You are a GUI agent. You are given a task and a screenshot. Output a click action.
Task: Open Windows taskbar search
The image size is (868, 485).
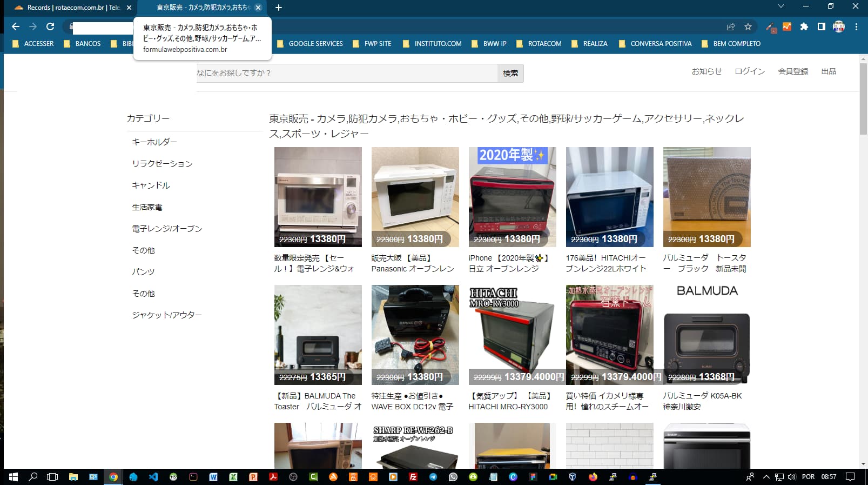33,477
